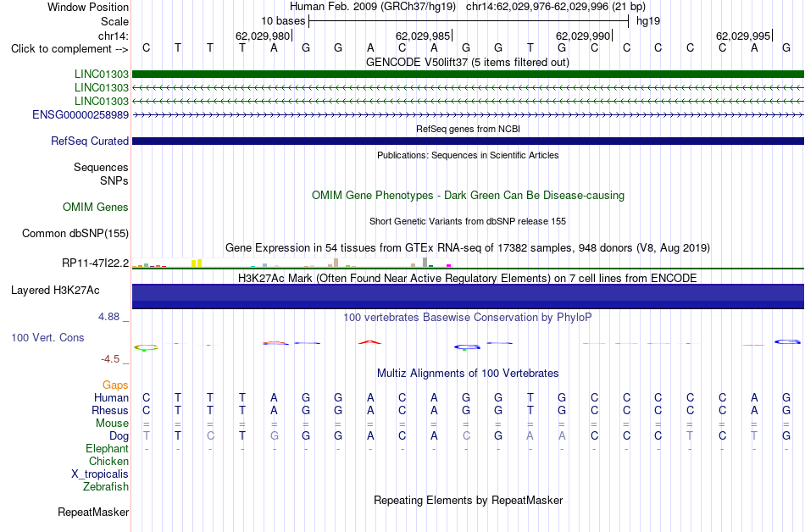The image size is (805, 532).
Task: Select the Mouse species label
Action: (112, 424)
